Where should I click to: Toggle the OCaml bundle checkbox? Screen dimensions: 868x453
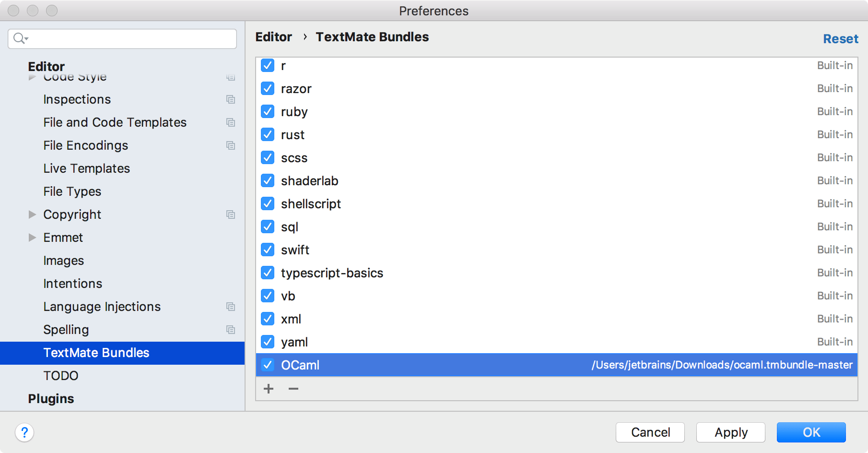268,365
